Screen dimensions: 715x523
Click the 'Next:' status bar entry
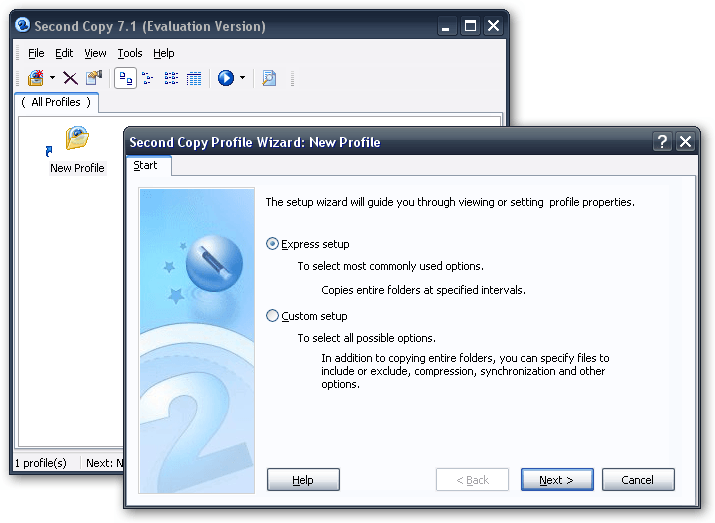click(104, 463)
